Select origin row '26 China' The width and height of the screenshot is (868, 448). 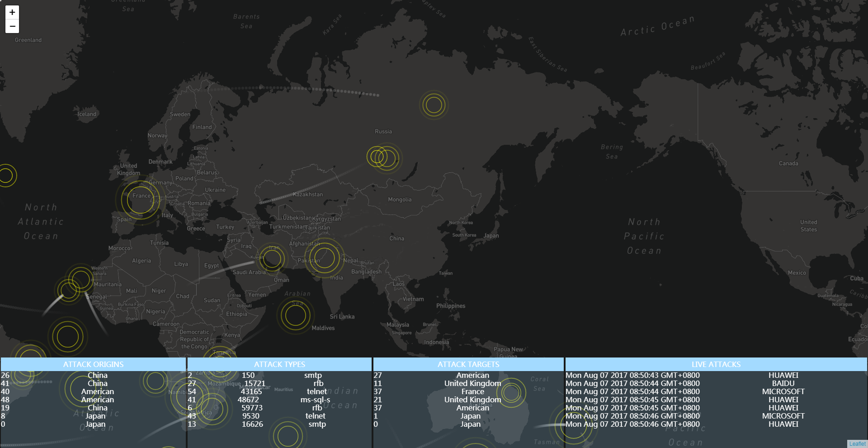point(93,375)
